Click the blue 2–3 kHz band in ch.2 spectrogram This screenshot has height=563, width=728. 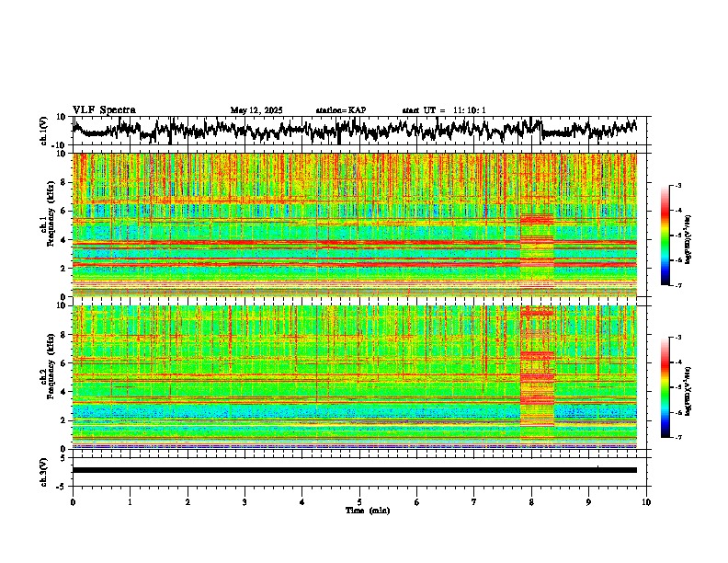point(355,411)
